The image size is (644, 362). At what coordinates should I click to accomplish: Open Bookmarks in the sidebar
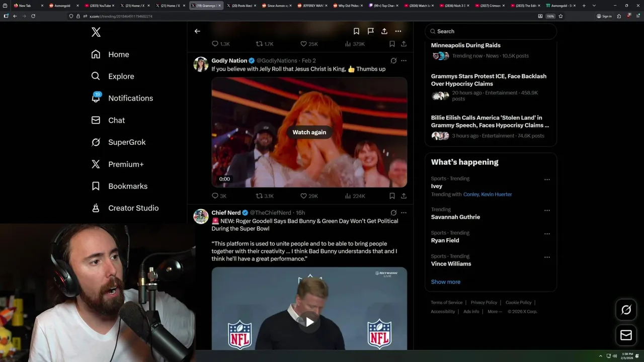(120, 186)
